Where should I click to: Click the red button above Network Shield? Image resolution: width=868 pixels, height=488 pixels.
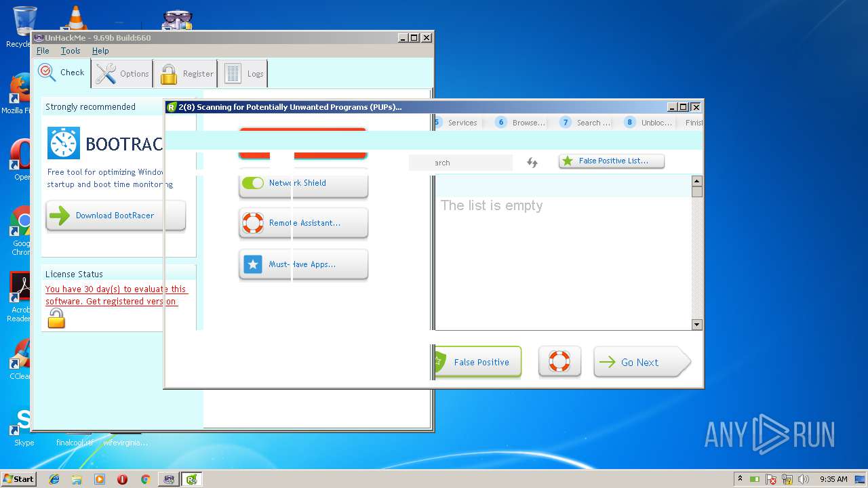(x=303, y=143)
